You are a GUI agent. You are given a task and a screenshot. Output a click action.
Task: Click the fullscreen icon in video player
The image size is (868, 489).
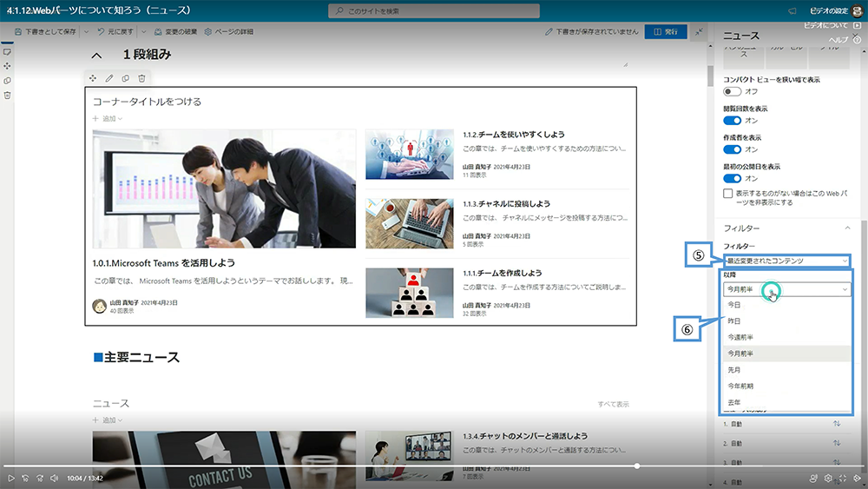click(843, 478)
